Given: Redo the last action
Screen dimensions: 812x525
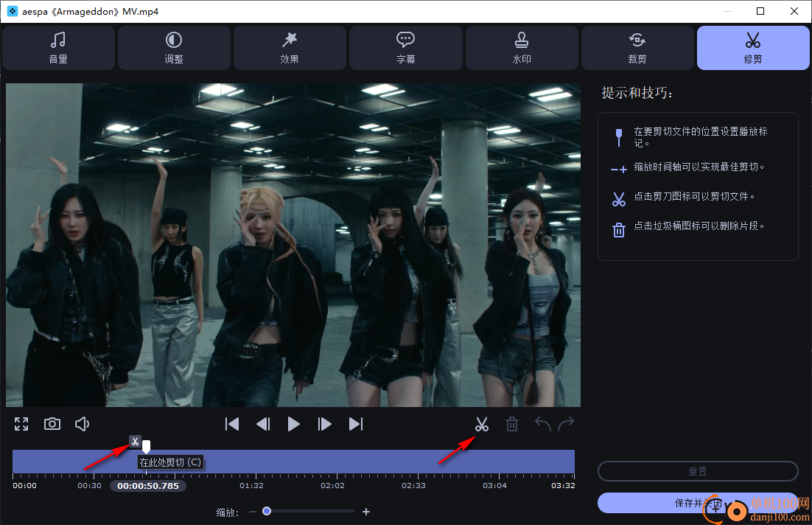Looking at the screenshot, I should 566,424.
